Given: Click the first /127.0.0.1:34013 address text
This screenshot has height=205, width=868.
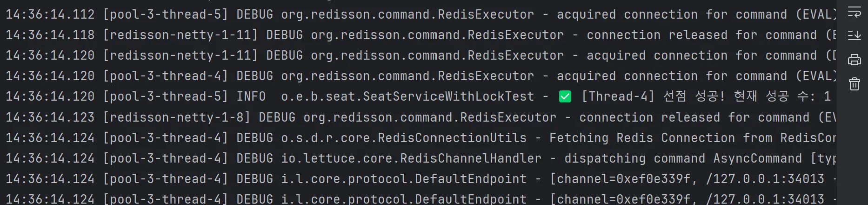Looking at the screenshot, I should (x=765, y=179).
